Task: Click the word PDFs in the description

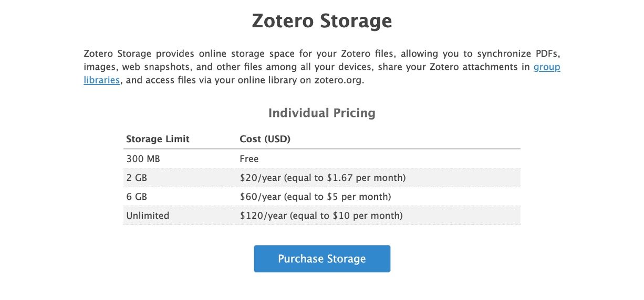Action: tap(548, 53)
